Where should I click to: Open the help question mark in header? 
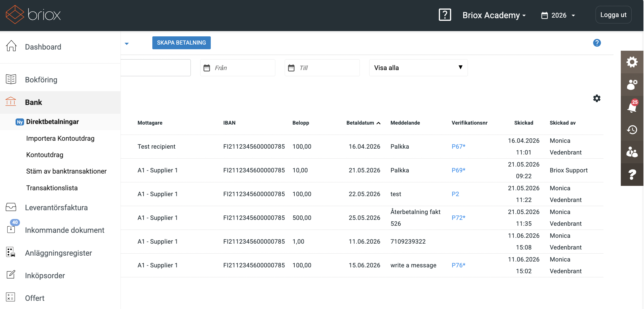tap(445, 15)
